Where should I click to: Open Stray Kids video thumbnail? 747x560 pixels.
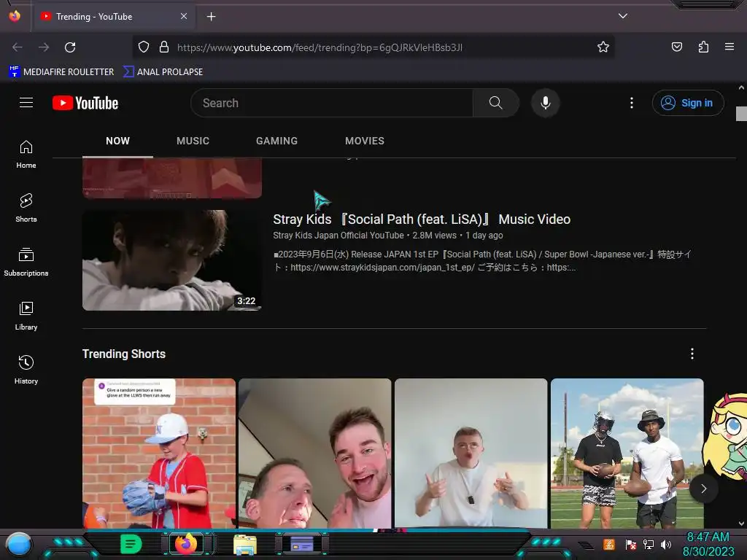pos(172,260)
